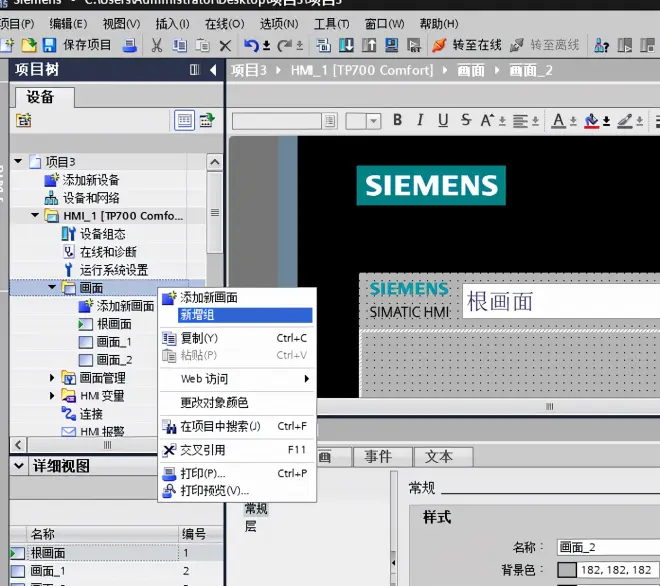Screen dimensions: 660x586
Task: Click the new project icon
Action: click(8, 45)
